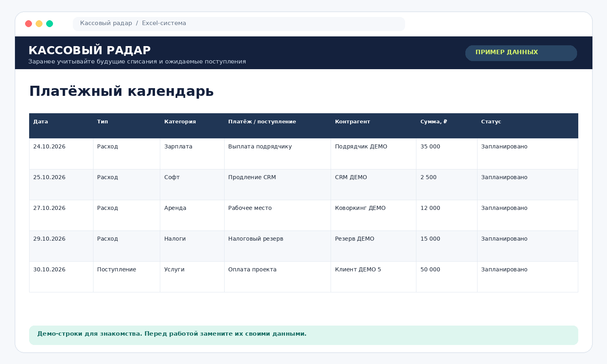Select date cell 24.10.2026
This screenshot has height=364, width=607.
(x=61, y=154)
